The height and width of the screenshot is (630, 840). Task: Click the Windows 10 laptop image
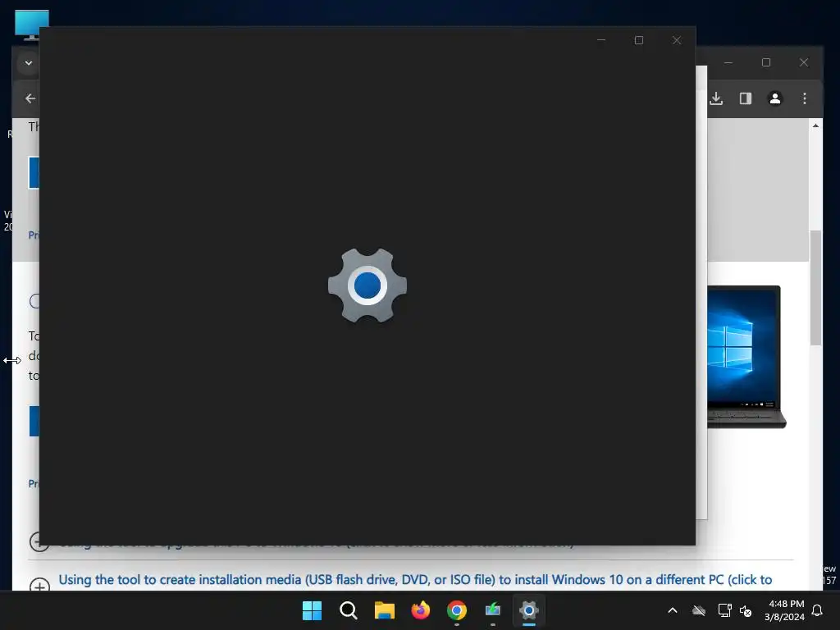tap(746, 357)
